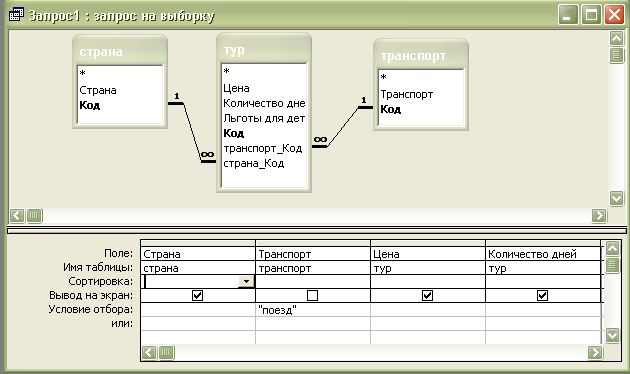Uncheck Вывод на экран for Количество дней column
Screen dimensions: 630x374
coord(542,296)
